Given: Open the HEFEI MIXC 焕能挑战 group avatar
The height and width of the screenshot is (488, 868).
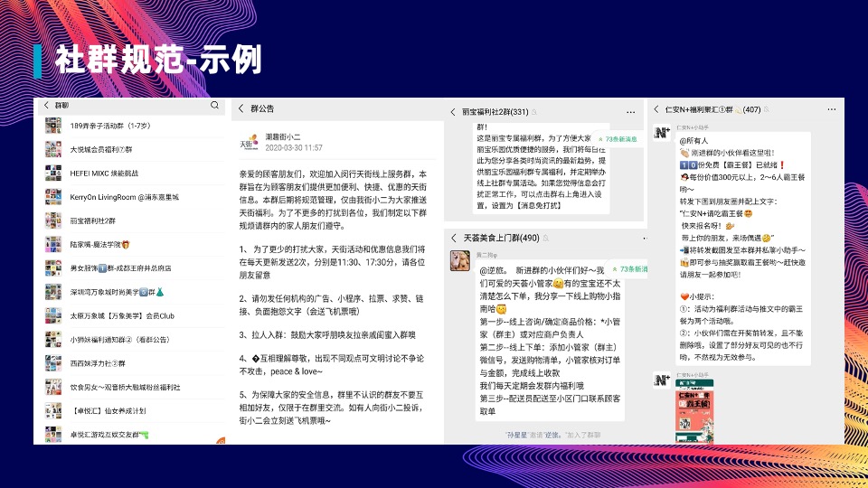Looking at the screenshot, I should (53, 174).
